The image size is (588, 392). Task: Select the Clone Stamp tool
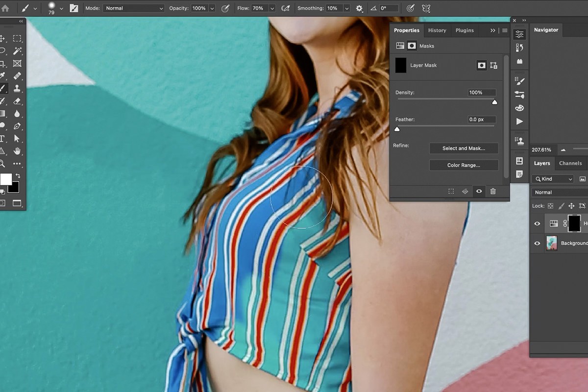point(17,89)
